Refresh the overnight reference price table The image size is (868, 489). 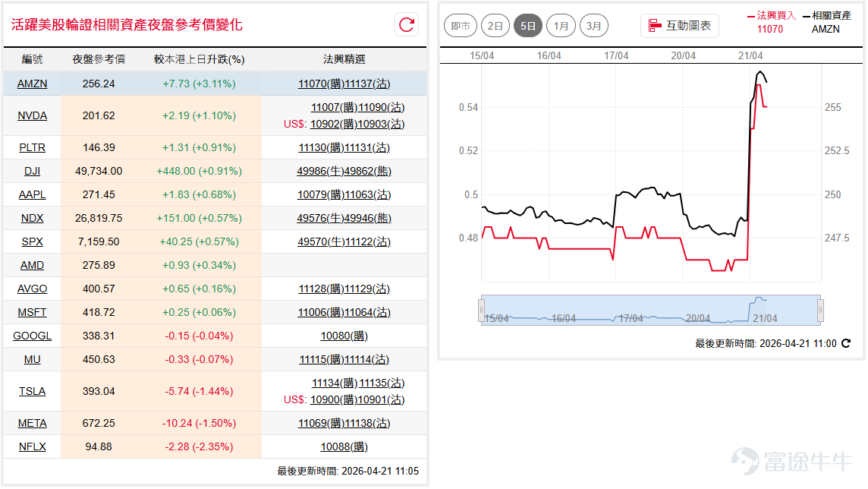pyautogui.click(x=407, y=25)
